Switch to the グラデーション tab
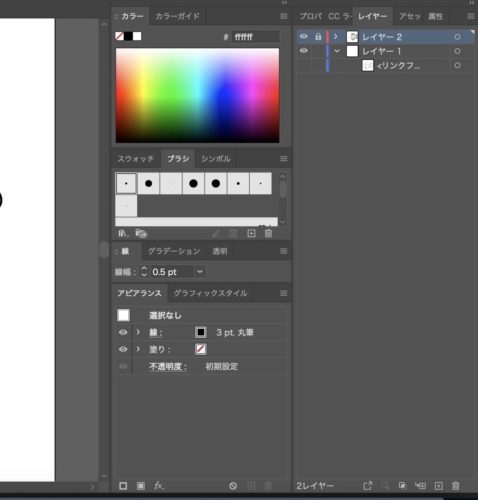 tap(174, 251)
